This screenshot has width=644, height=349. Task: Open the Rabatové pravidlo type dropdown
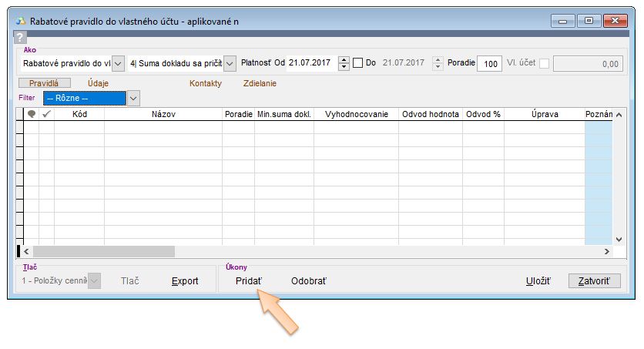pyautogui.click(x=119, y=63)
